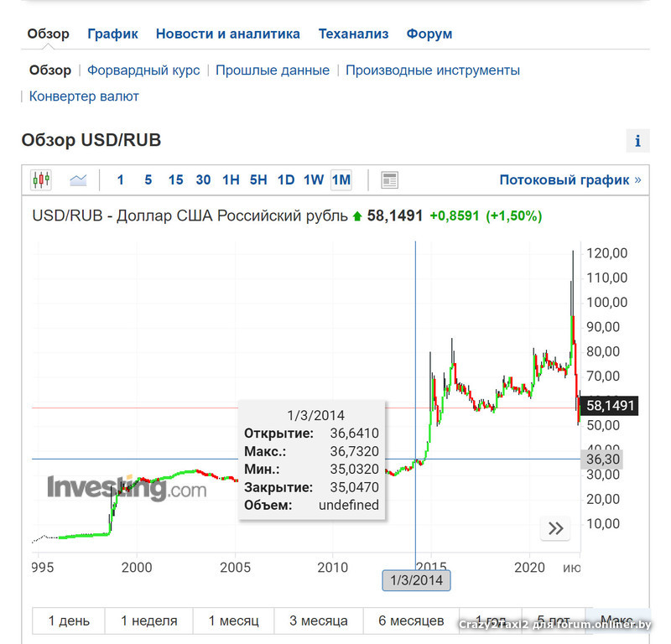Switch to the График tab
The image size is (671, 644).
[x=113, y=34]
